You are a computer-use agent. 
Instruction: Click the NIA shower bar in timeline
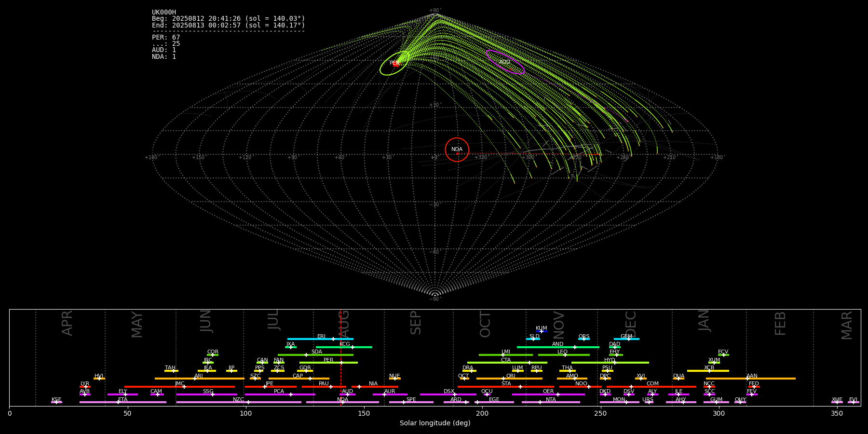[x=375, y=387]
